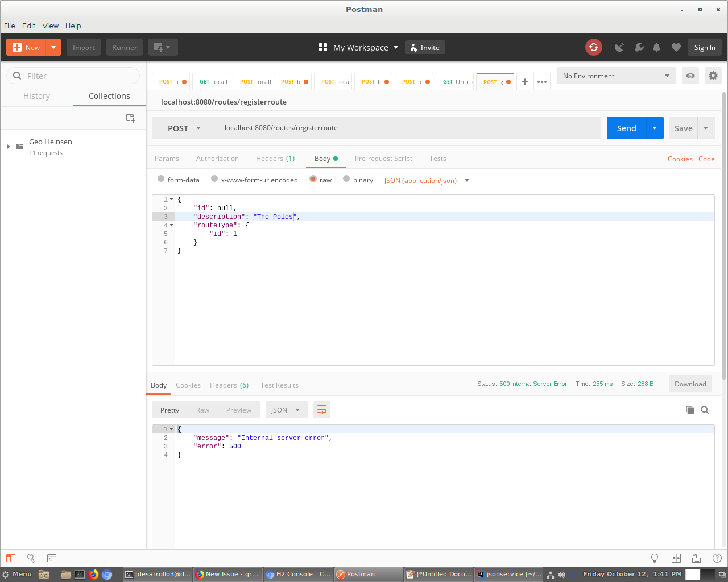Open the response JSON format dropdown
Image resolution: width=728 pixels, height=582 pixels.
click(286, 410)
